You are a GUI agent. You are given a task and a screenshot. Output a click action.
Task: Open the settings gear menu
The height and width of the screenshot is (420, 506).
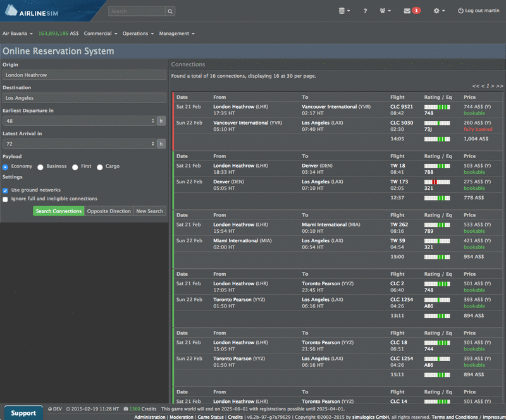(436, 10)
